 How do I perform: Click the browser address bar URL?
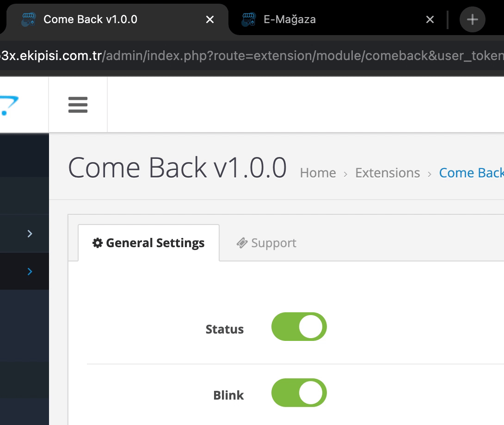pos(252,55)
